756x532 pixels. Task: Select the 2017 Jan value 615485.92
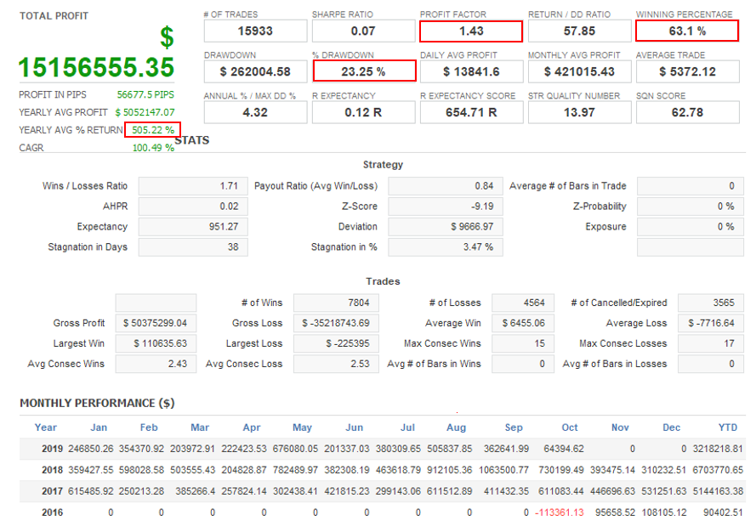coord(91,491)
